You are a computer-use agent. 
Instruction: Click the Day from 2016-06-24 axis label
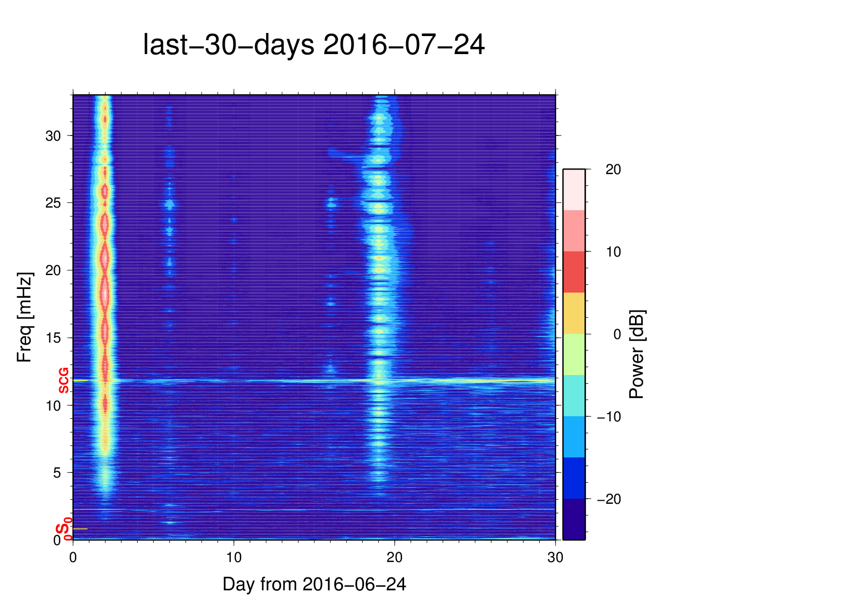(314, 585)
